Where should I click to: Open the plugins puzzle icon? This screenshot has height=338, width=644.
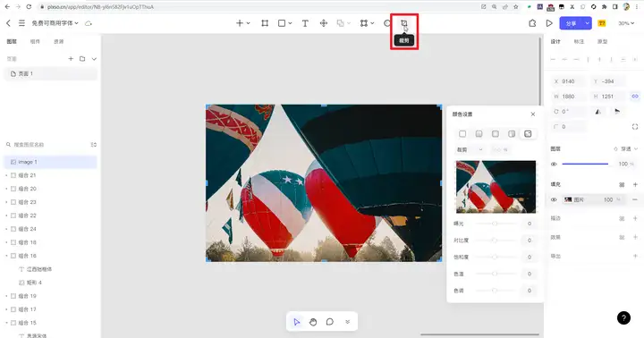[532, 23]
